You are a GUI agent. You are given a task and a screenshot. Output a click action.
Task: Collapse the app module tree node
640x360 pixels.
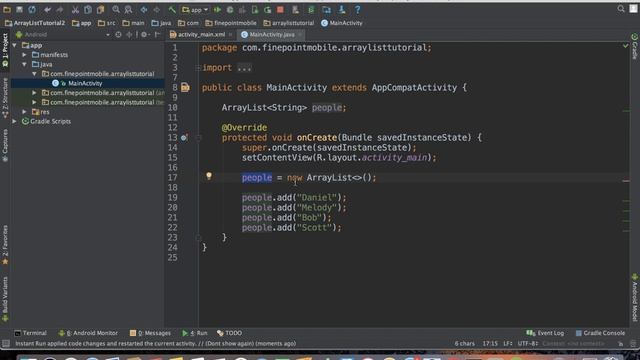click(15, 45)
